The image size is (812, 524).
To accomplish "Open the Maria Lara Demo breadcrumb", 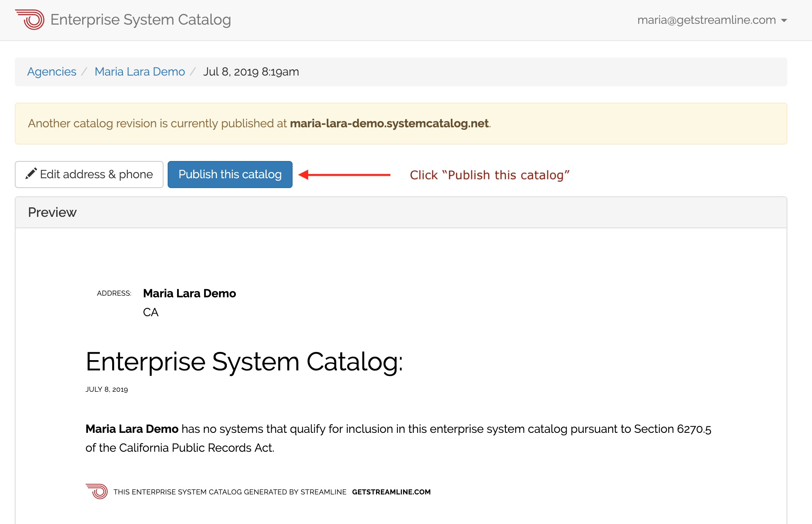I will 139,71.
